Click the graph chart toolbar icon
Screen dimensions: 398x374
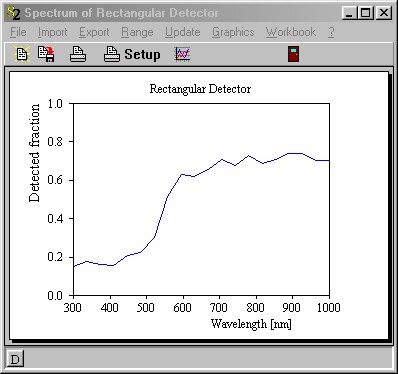coord(183,54)
